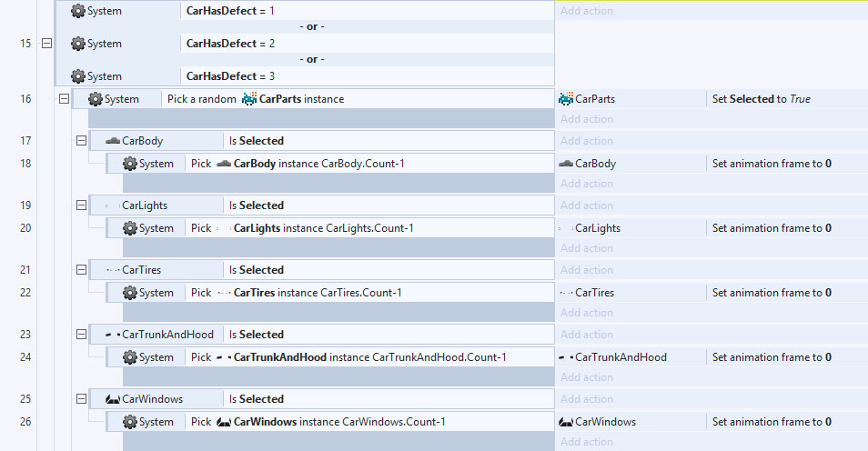Viewport: 868px width, 451px height.
Task: Click Add action below CarWindows animation frame action
Action: coord(586,442)
